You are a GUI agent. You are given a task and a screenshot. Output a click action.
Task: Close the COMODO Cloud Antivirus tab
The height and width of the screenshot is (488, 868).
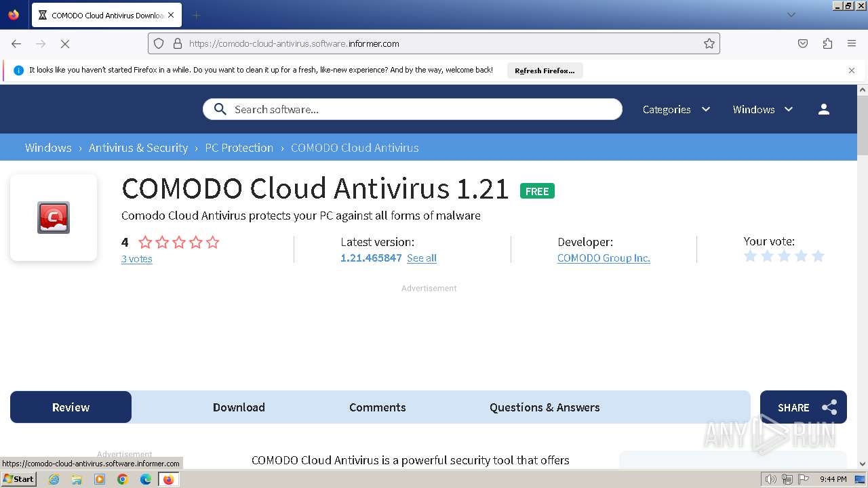(170, 15)
